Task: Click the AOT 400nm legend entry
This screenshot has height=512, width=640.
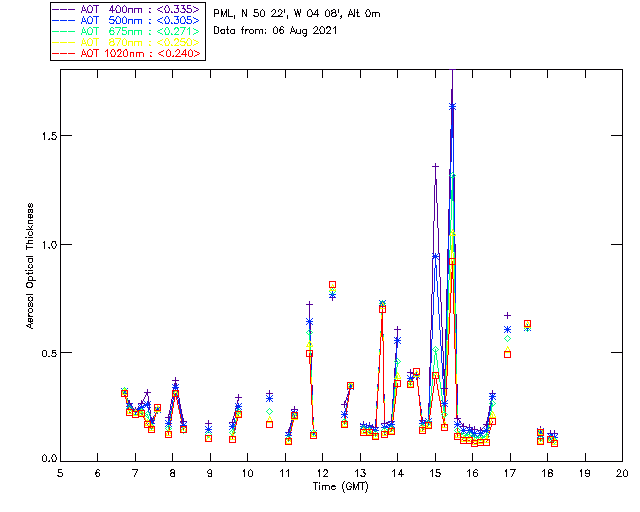Action: tap(127, 9)
